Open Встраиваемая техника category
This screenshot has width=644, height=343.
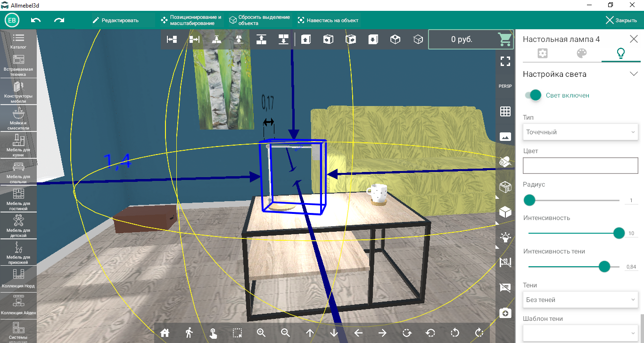coord(19,65)
